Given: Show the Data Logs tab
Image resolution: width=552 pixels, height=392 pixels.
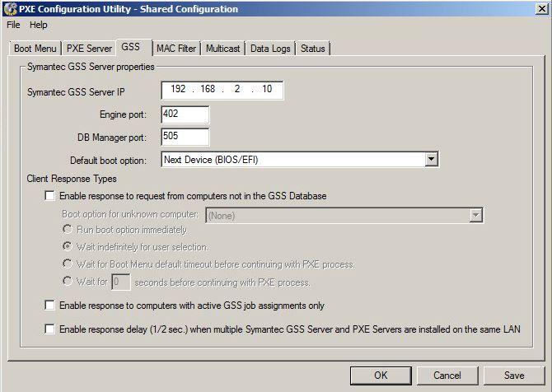Looking at the screenshot, I should click(270, 49).
